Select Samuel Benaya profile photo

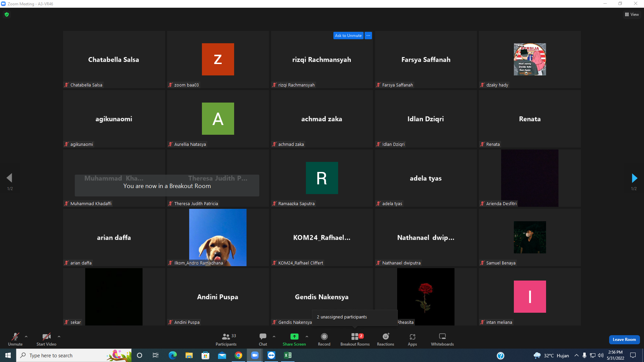(x=530, y=237)
